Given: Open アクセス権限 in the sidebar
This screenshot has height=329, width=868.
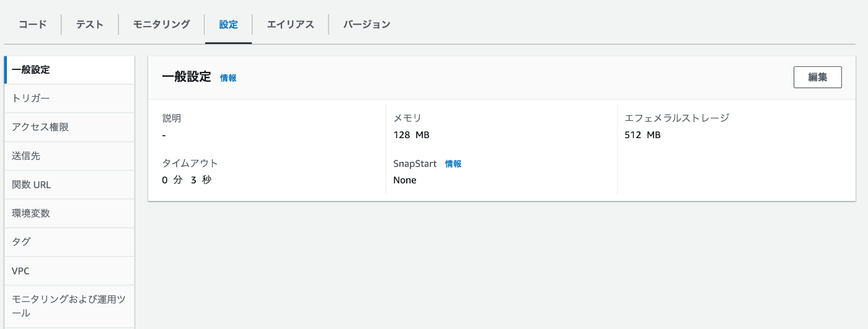Looking at the screenshot, I should (40, 127).
